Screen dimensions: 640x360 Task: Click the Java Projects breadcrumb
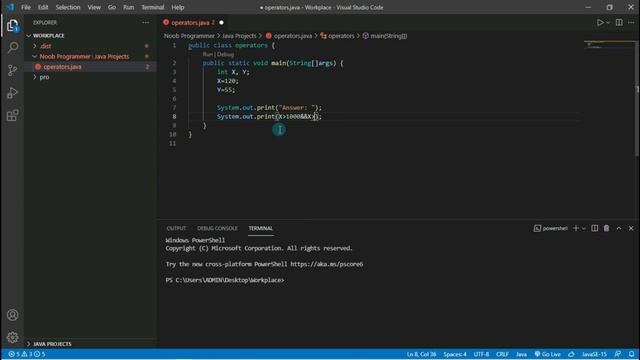239,36
